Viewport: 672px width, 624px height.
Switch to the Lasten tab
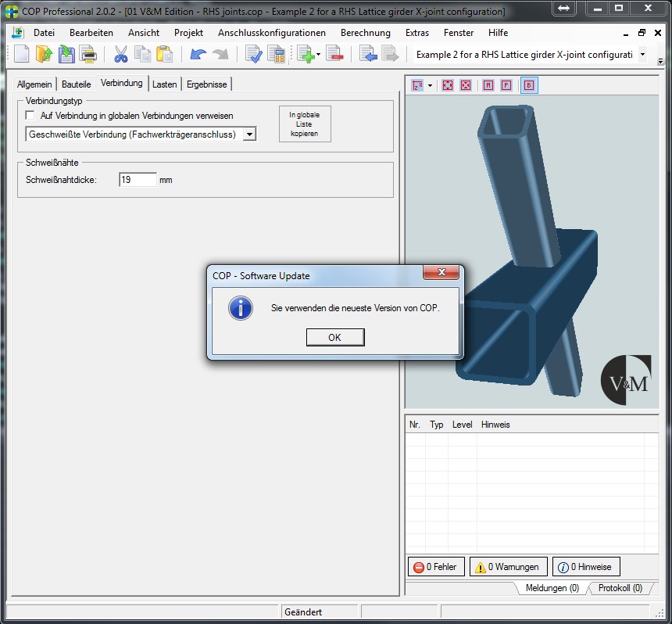point(164,84)
